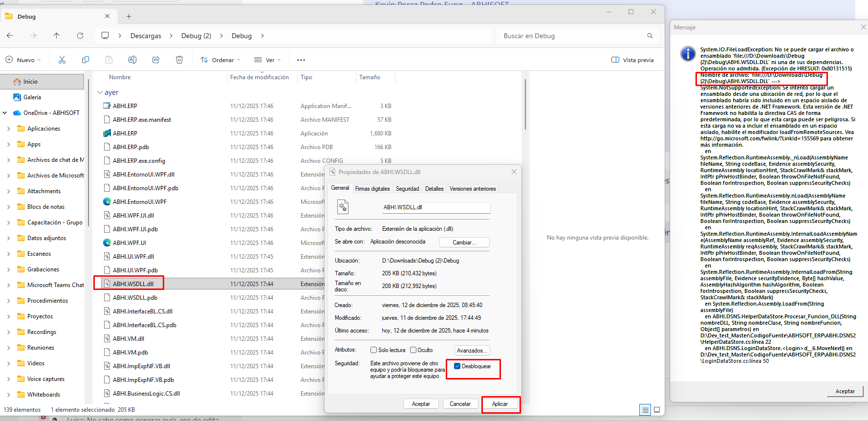Click the Avanzados button

click(x=472, y=351)
